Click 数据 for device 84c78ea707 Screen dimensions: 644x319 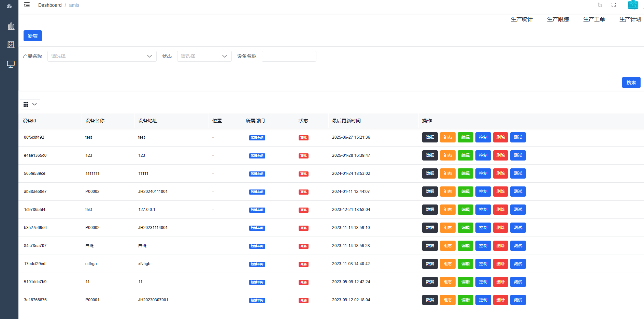430,246
